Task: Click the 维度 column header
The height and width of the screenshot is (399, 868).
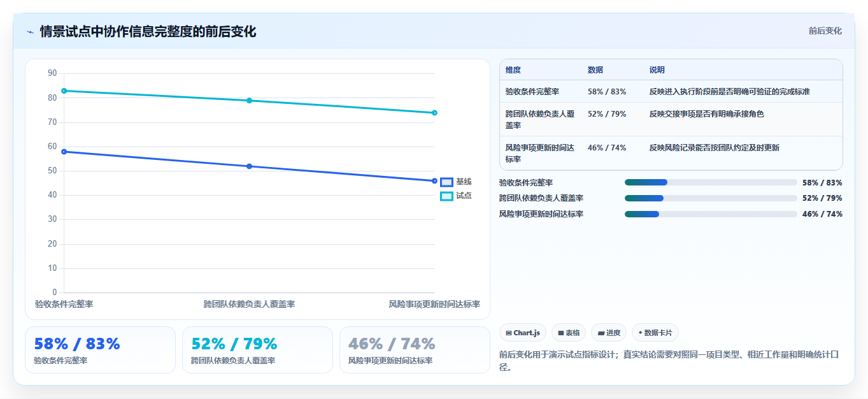Action: click(x=513, y=70)
